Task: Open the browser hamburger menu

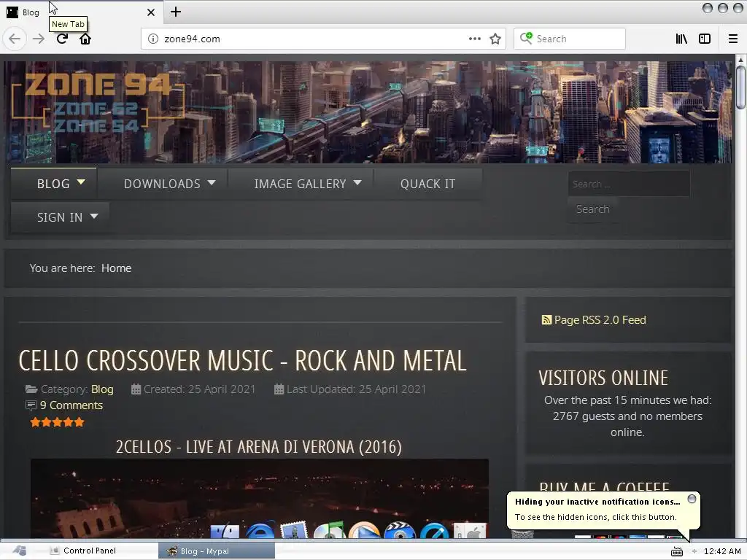Action: click(x=733, y=39)
